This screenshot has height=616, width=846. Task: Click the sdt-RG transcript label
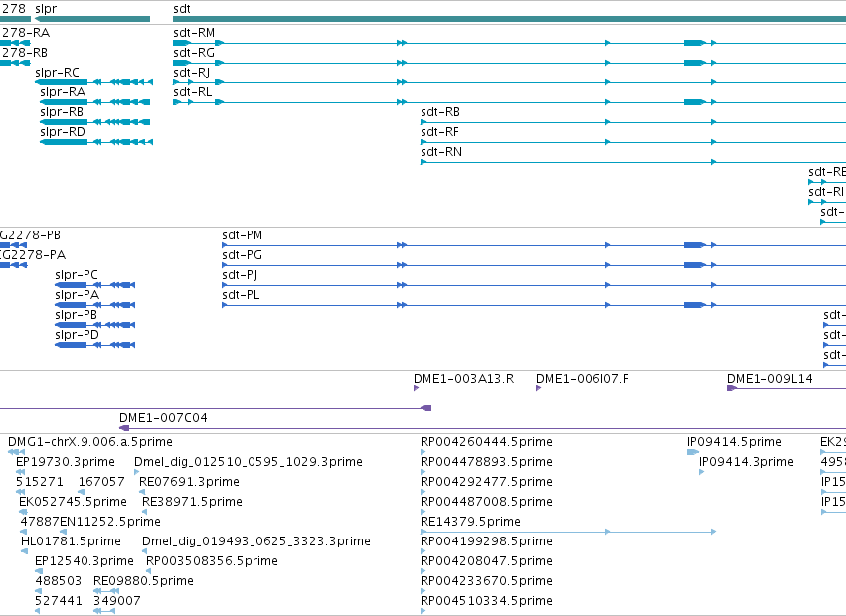tap(194, 53)
